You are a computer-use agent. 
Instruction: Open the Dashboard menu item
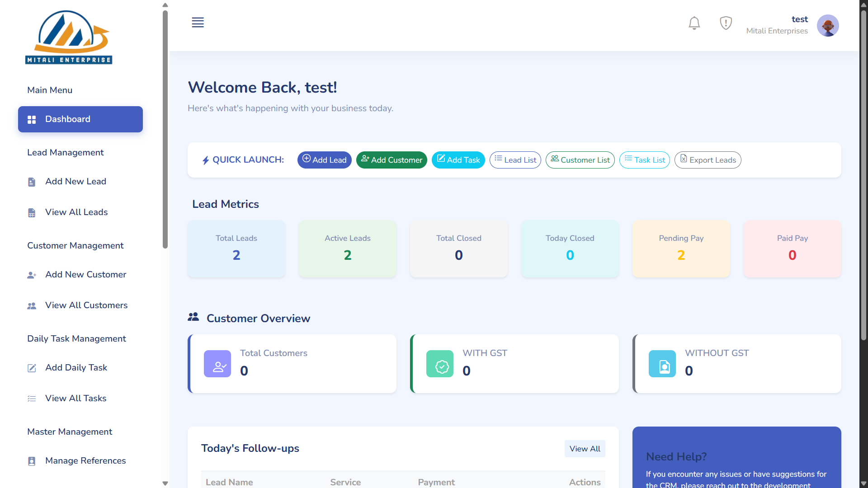pyautogui.click(x=80, y=119)
